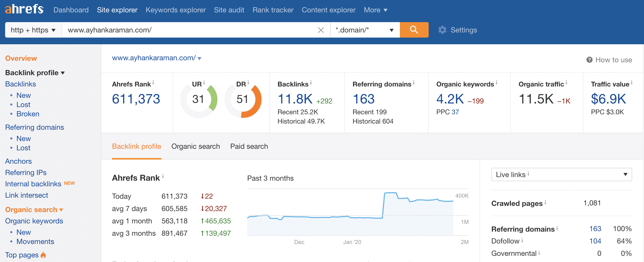Click the info icon beside Traffic value
Viewport: 644px width, 262px height.
click(x=632, y=83)
